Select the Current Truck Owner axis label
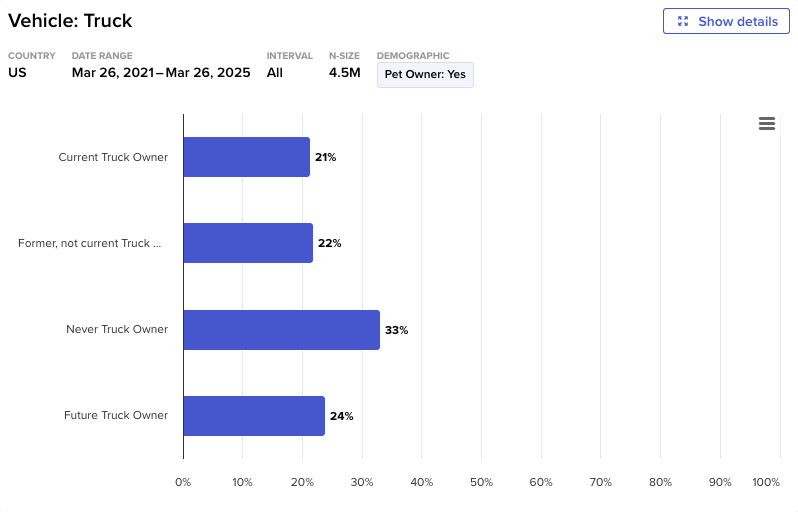This screenshot has width=798, height=512. click(113, 157)
